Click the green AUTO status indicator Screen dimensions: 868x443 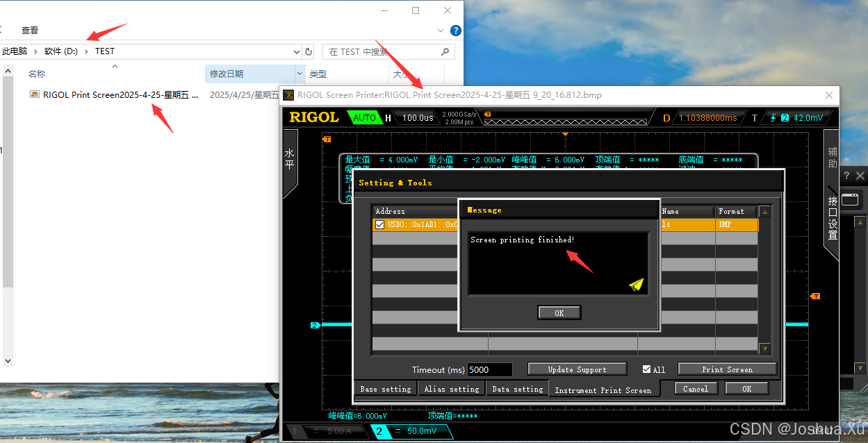pos(364,117)
